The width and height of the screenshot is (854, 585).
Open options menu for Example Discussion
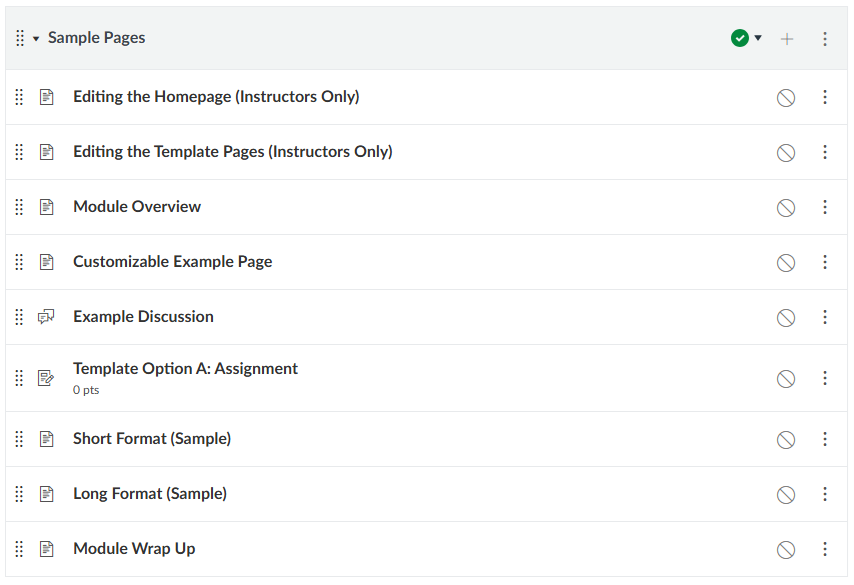click(x=825, y=317)
